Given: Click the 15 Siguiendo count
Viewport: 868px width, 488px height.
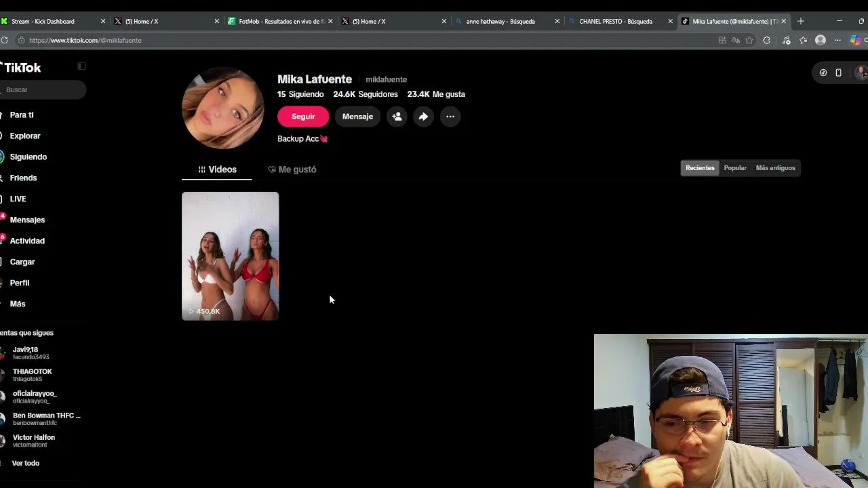Looking at the screenshot, I should [300, 94].
